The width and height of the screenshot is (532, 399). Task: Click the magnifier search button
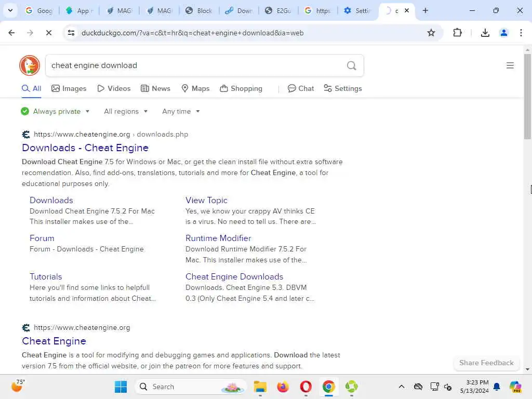tap(352, 65)
